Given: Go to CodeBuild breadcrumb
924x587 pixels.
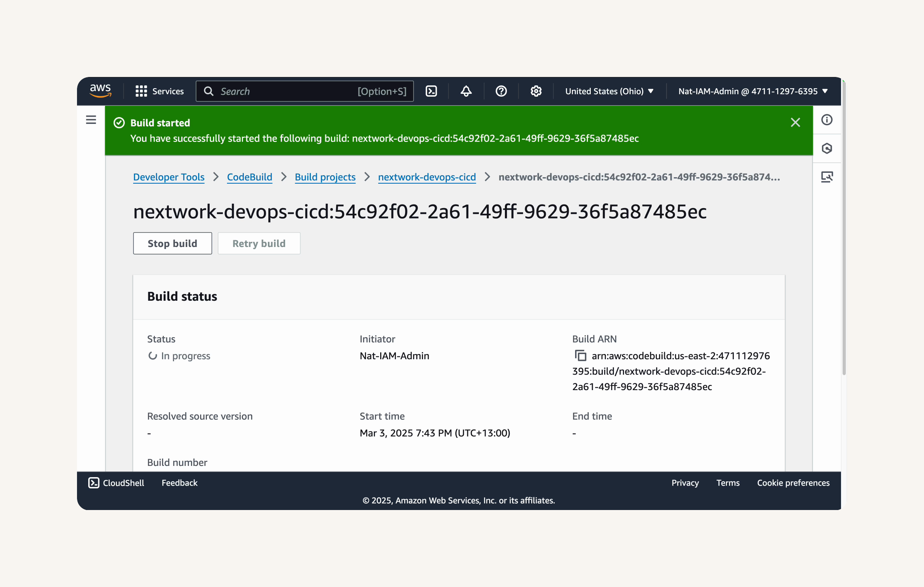Looking at the screenshot, I should 249,177.
